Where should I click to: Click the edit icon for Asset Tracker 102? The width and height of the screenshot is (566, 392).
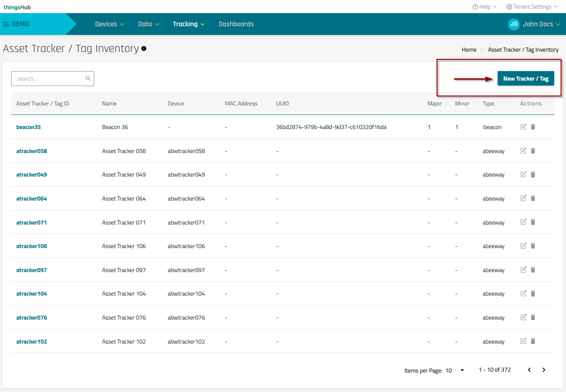pyautogui.click(x=523, y=341)
